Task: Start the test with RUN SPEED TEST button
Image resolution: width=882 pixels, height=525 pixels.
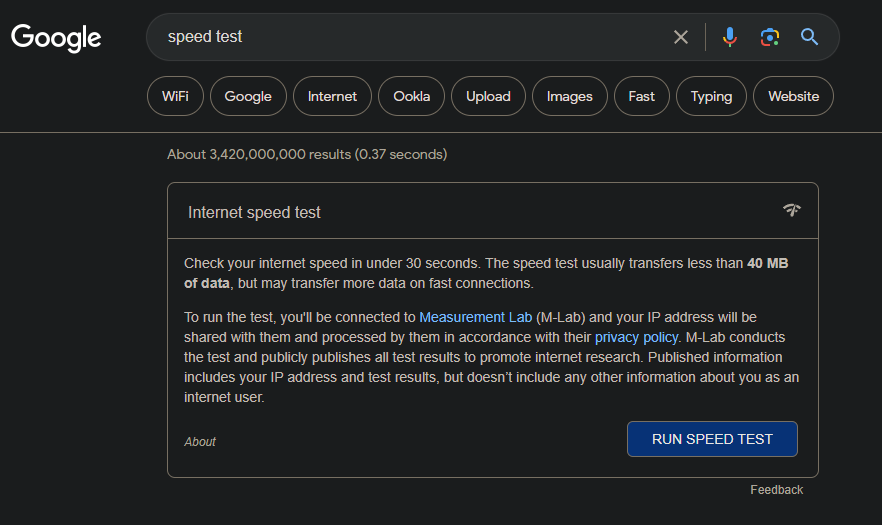Action: point(712,439)
